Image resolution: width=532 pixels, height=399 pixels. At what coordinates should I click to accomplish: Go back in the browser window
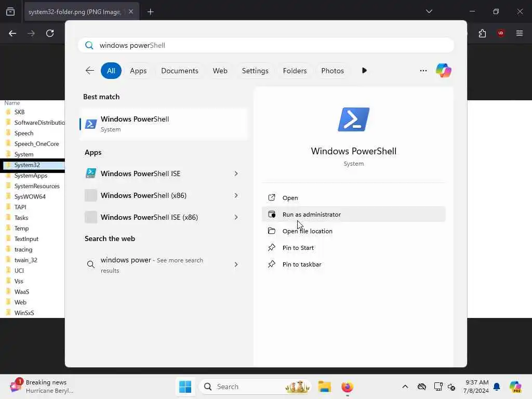point(12,33)
